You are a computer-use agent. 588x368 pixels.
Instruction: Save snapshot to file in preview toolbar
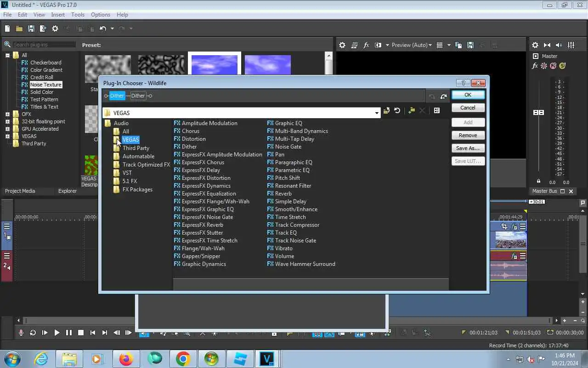click(x=470, y=45)
